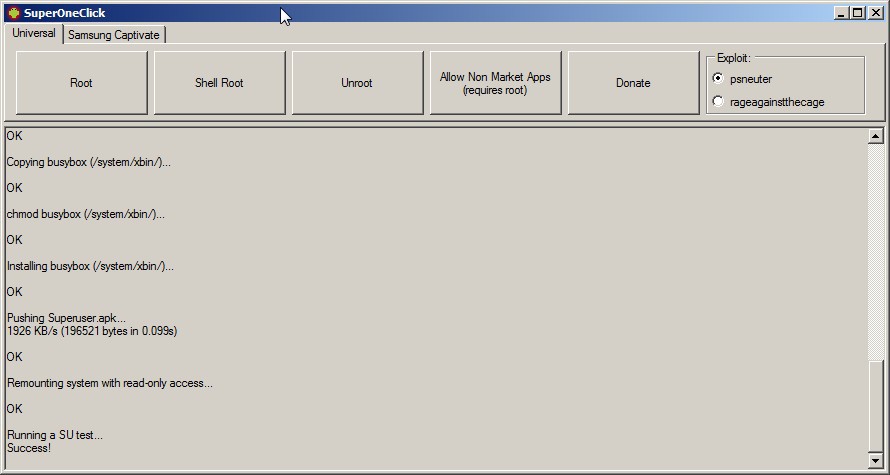The image size is (890, 475).
Task: Click the 'Success!' log line
Action: coord(29,448)
